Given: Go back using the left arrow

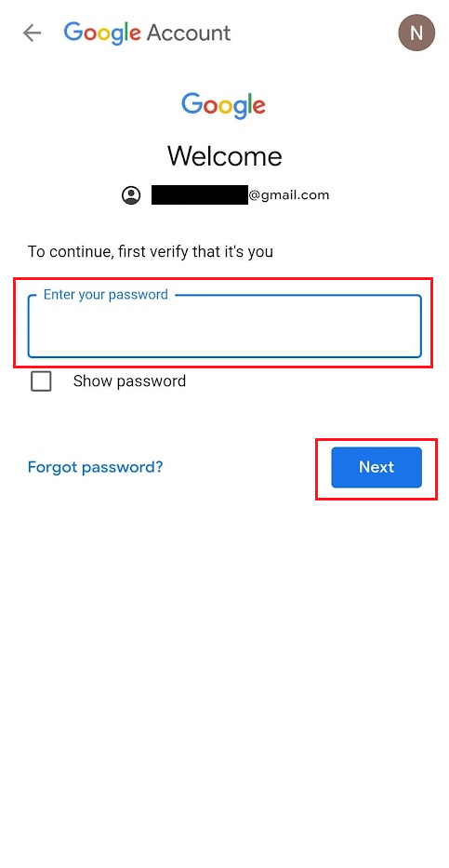Looking at the screenshot, I should coord(32,33).
